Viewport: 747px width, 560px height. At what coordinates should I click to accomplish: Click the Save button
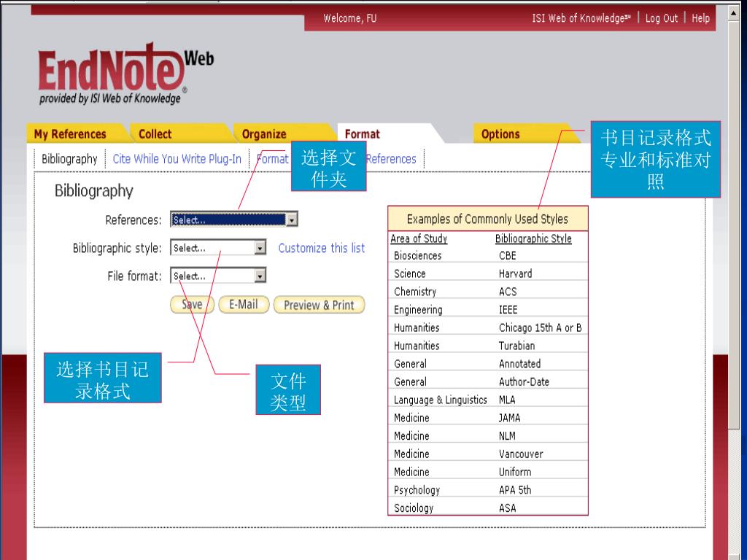coord(192,305)
